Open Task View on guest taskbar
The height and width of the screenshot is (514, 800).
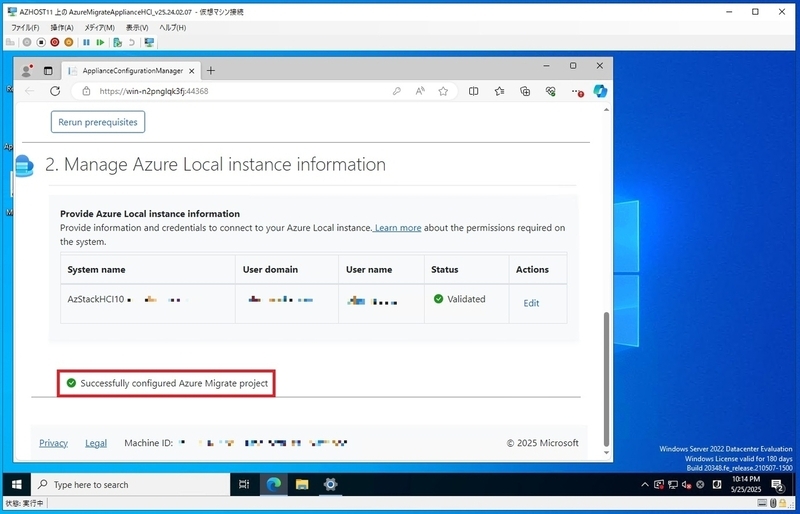[244, 484]
